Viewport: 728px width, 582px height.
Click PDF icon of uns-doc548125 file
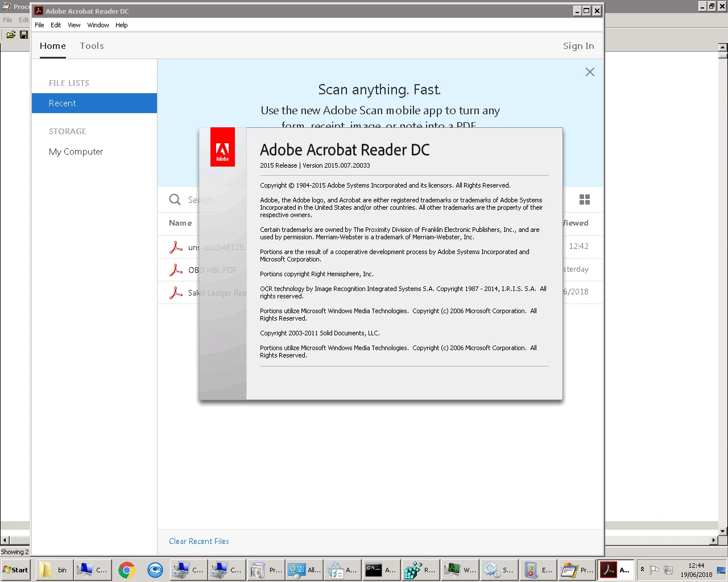(176, 247)
